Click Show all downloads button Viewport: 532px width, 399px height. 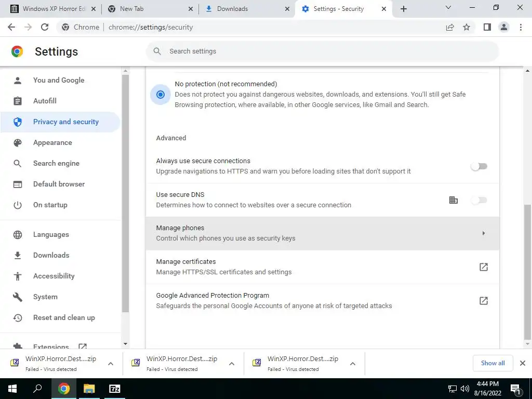click(493, 363)
